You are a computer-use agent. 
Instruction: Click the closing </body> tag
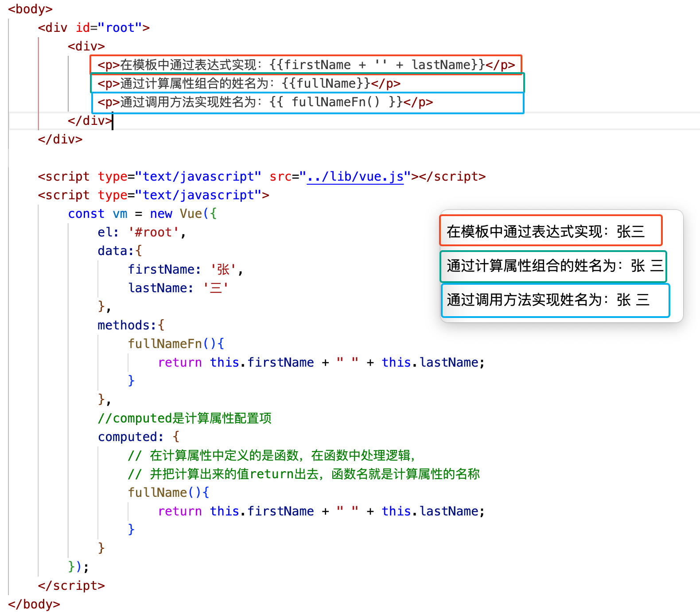pos(34,604)
